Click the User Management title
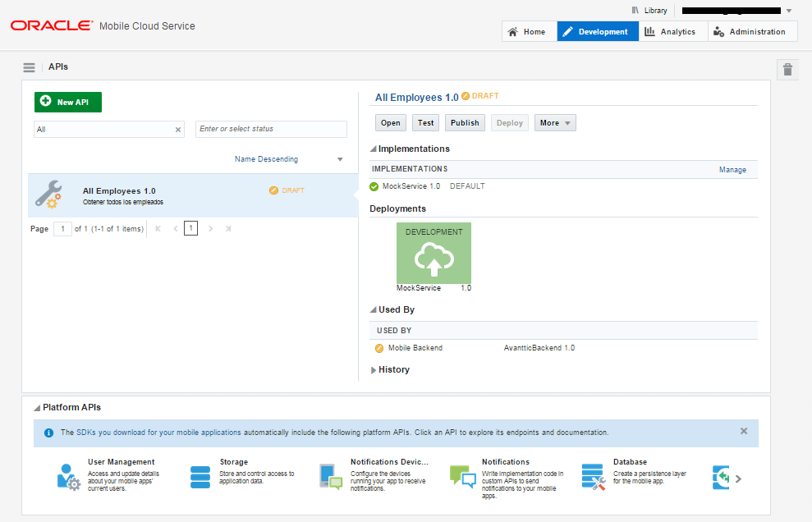The height and width of the screenshot is (522, 812). pos(122,462)
